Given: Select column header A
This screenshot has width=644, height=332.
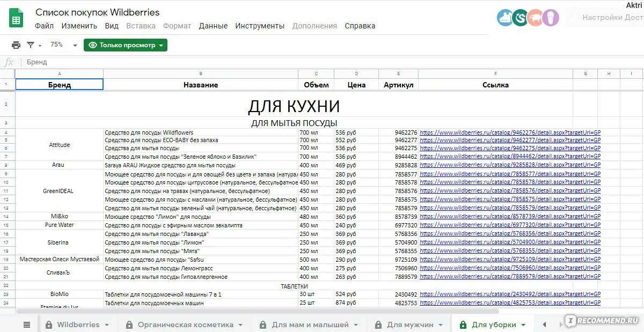Looking at the screenshot, I should pos(59,73).
